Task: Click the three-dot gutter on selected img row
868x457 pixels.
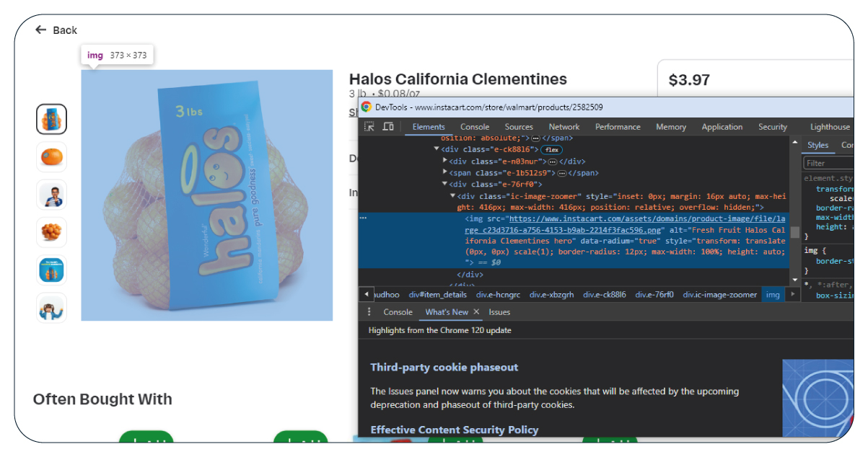Action: tap(362, 216)
